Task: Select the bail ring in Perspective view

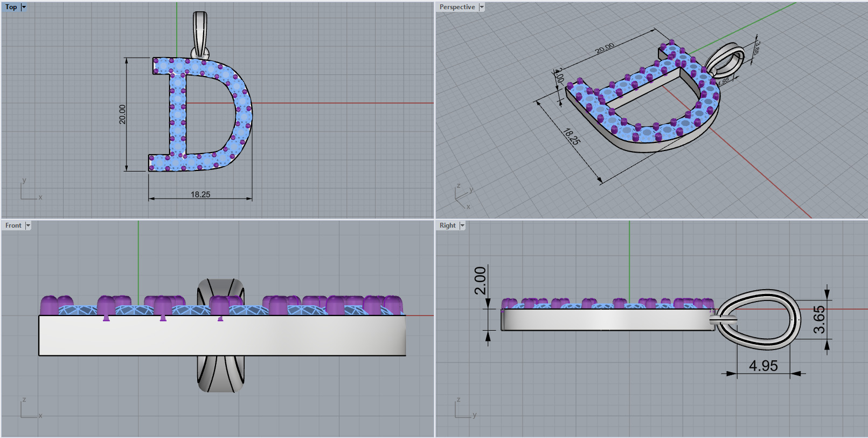Action: pos(726,59)
